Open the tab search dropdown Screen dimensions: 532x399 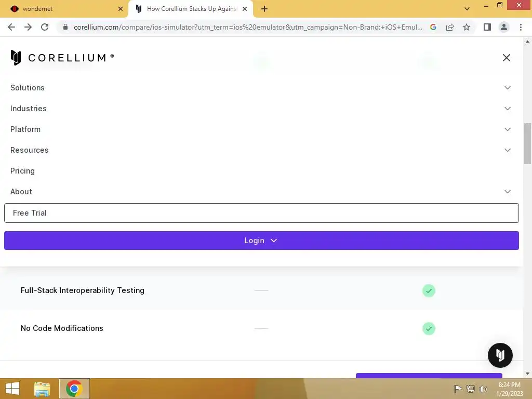pos(467,9)
